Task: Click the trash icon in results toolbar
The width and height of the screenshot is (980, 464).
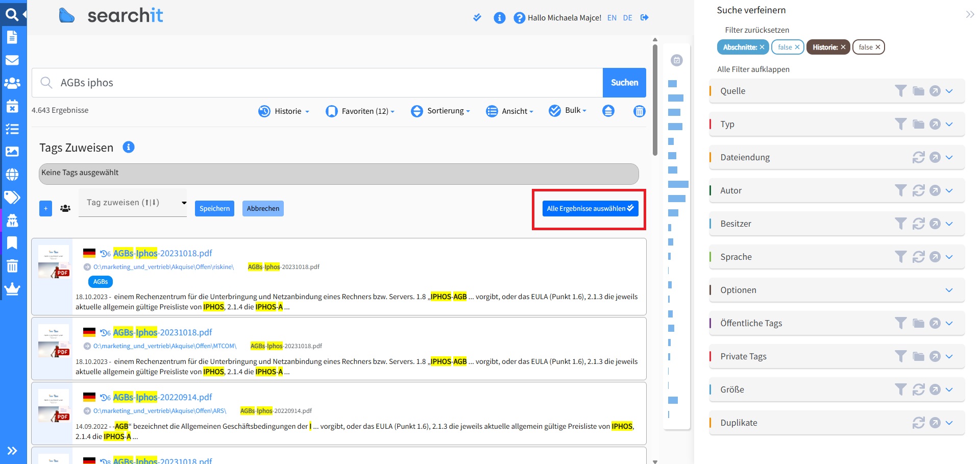Action: tap(639, 111)
